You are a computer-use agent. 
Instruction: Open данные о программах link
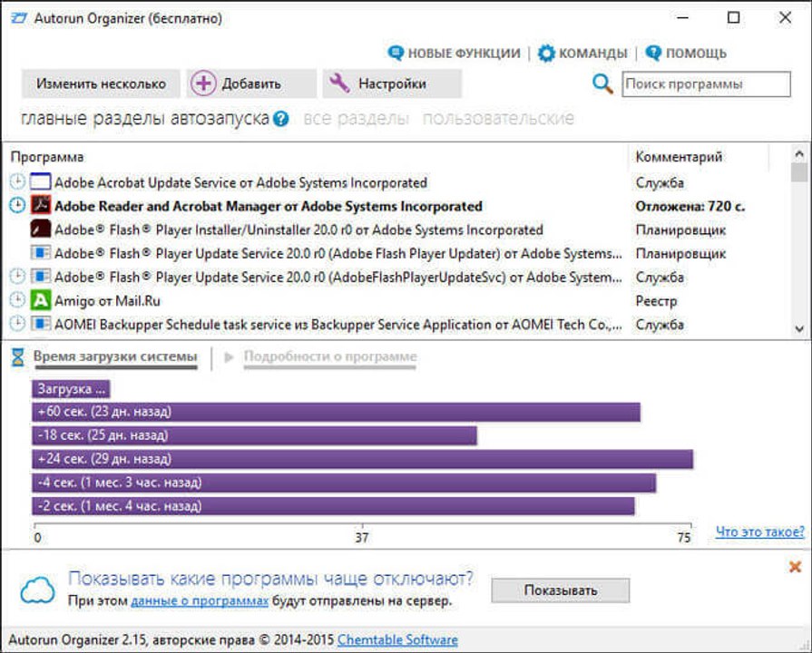[200, 601]
